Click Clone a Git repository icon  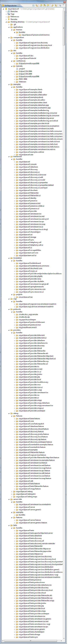click(44, 5)
